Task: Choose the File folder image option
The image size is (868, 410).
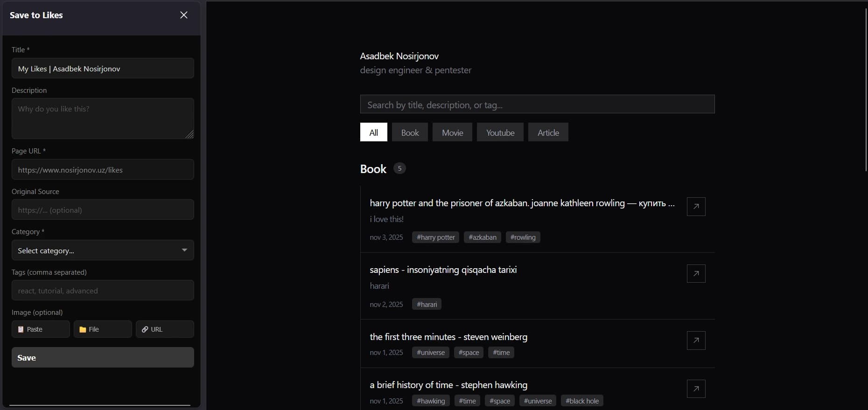Action: click(x=103, y=329)
